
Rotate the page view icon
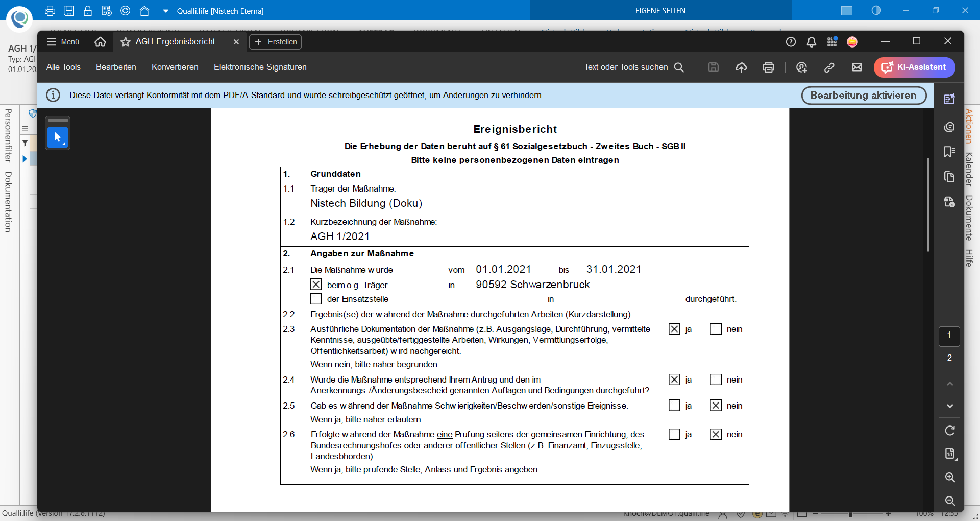coord(950,431)
